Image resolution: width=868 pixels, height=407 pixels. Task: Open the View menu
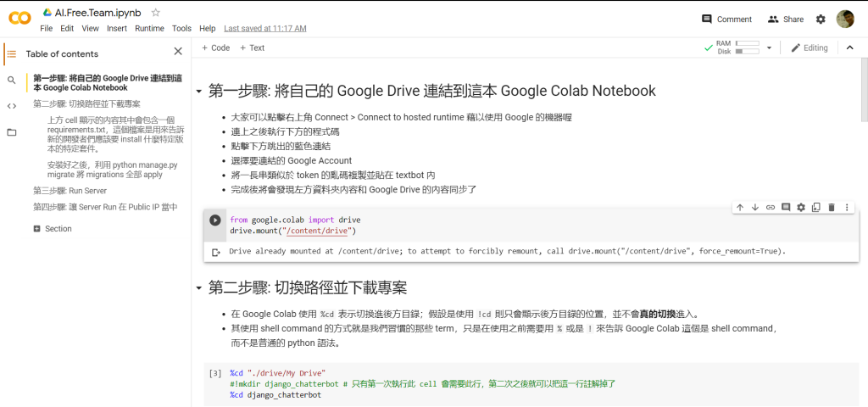90,28
